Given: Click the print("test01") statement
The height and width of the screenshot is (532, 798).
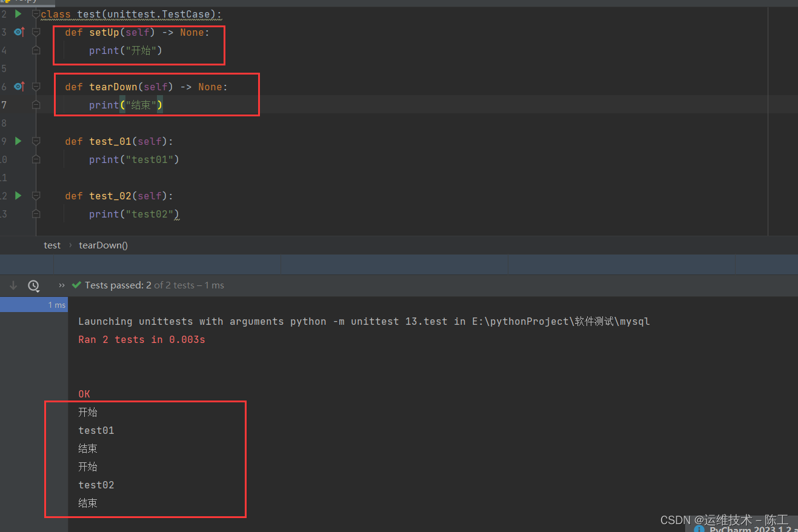Looking at the screenshot, I should point(134,159).
